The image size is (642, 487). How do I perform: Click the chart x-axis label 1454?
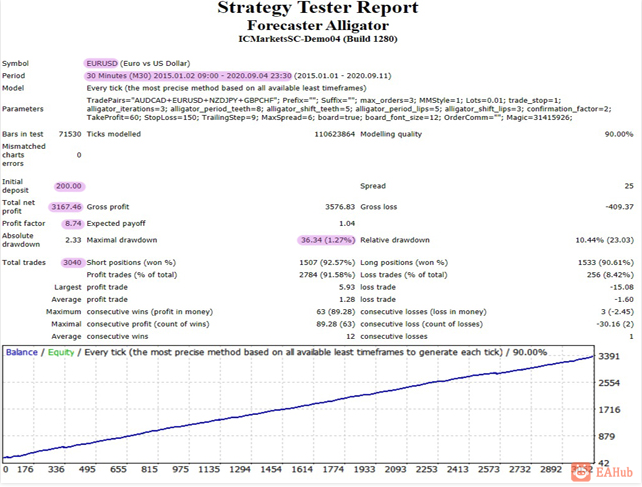tap(271, 469)
